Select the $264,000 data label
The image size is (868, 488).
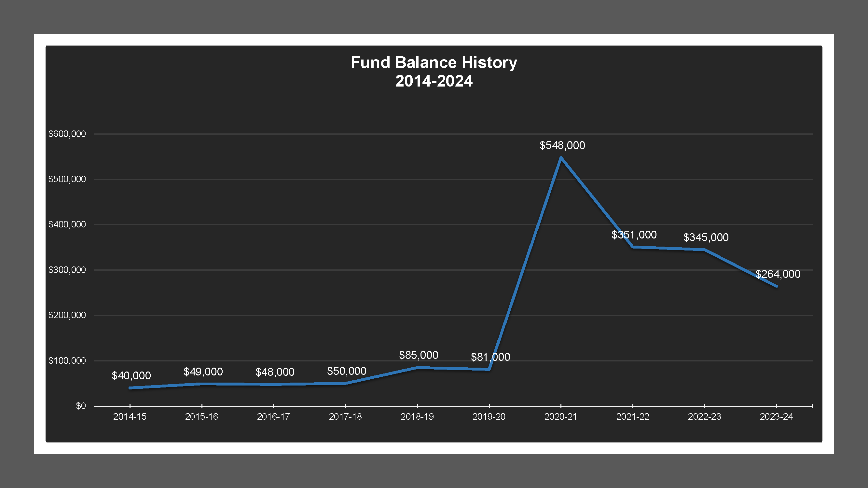point(778,274)
